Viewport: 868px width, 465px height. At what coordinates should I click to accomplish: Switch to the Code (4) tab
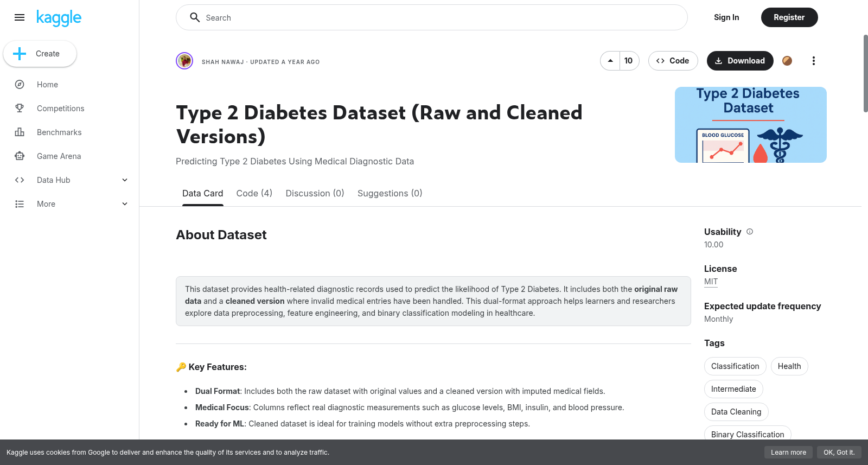(x=254, y=193)
